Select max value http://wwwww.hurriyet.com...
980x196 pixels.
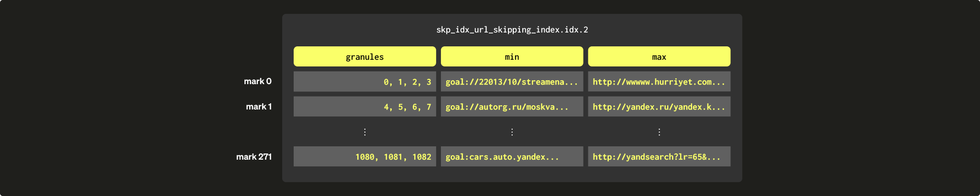659,82
